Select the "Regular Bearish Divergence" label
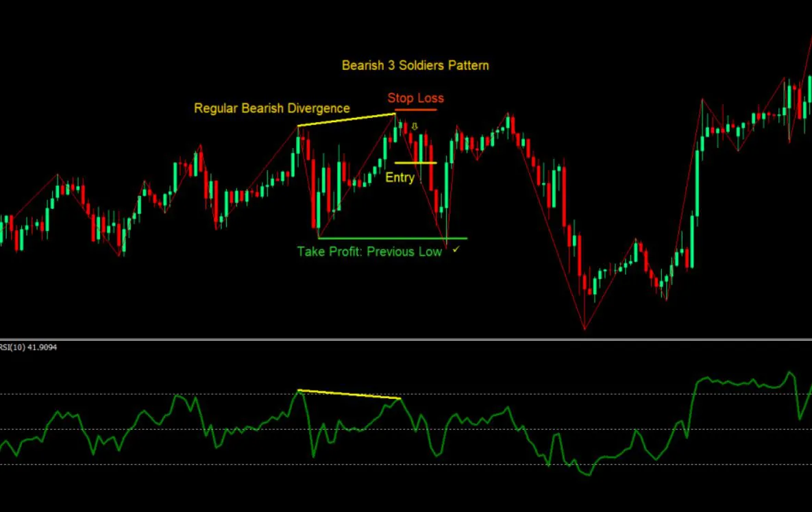The width and height of the screenshot is (812, 512). tap(271, 108)
